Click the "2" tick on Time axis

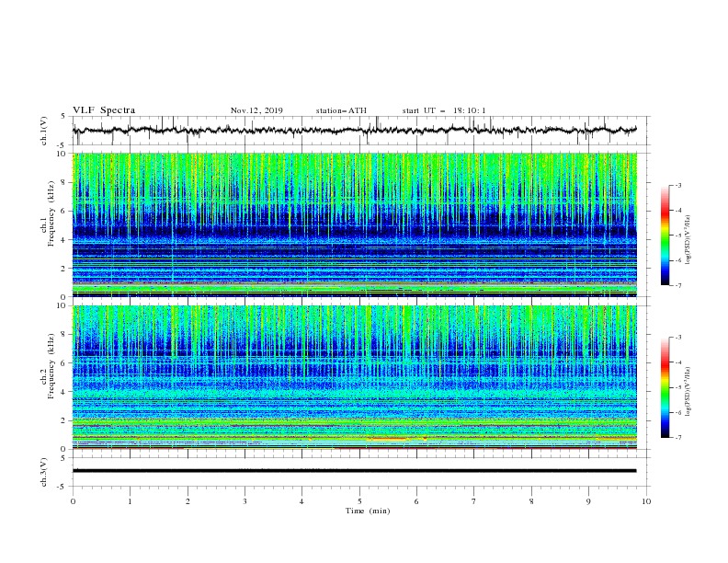[x=188, y=501]
